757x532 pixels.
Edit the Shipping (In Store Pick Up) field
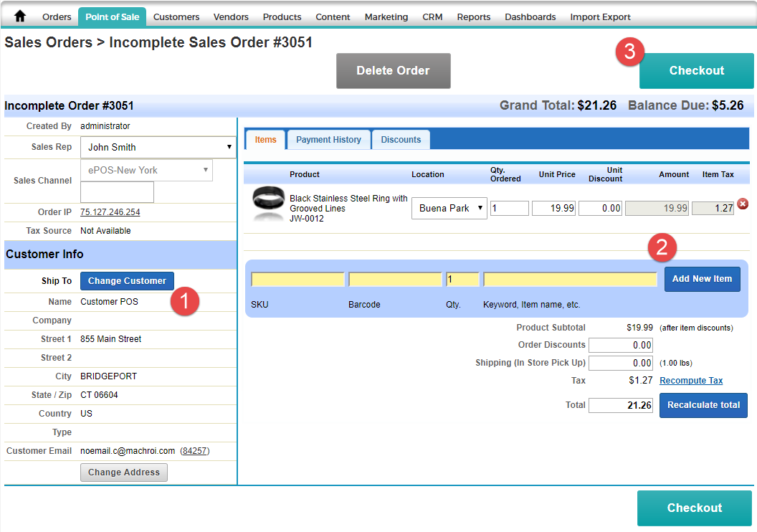[x=620, y=363]
